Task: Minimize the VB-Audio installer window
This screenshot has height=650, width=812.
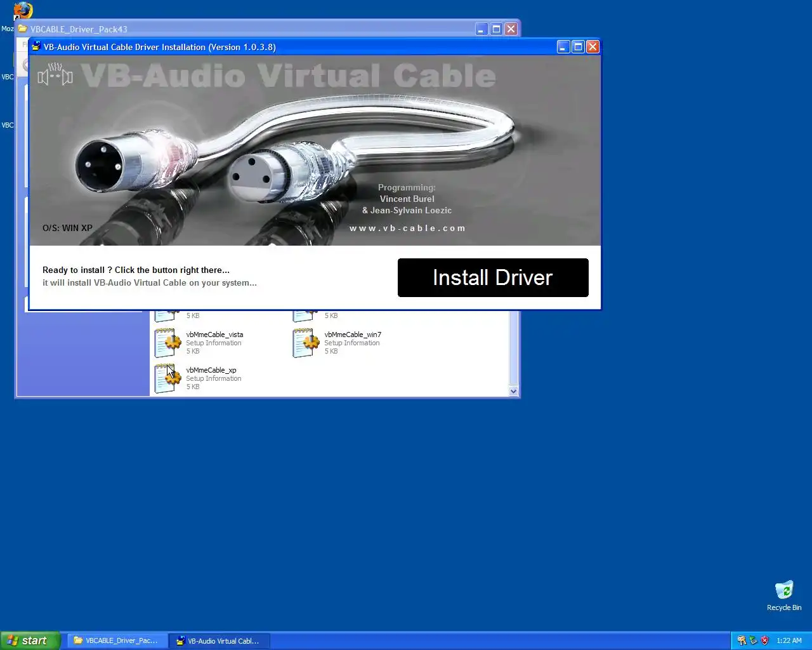Action: [x=563, y=46]
